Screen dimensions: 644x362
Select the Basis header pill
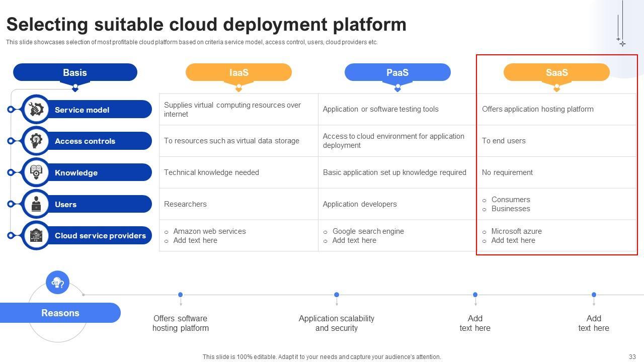coord(75,72)
